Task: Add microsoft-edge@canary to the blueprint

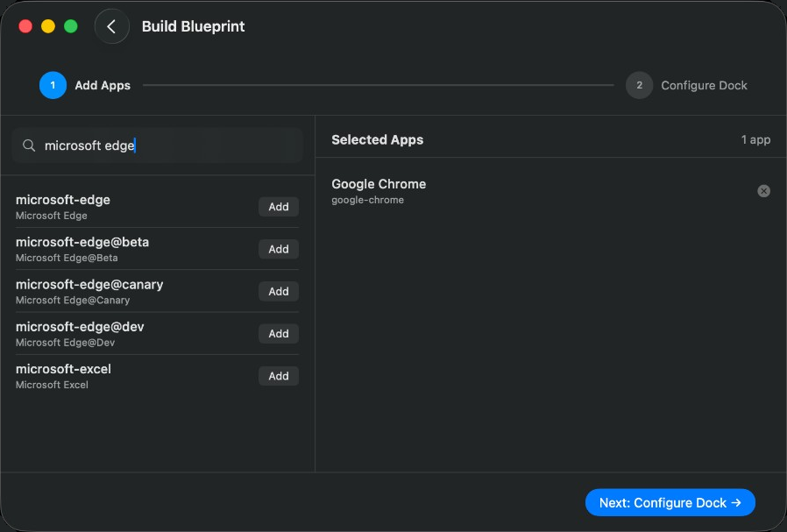Action: pos(279,291)
